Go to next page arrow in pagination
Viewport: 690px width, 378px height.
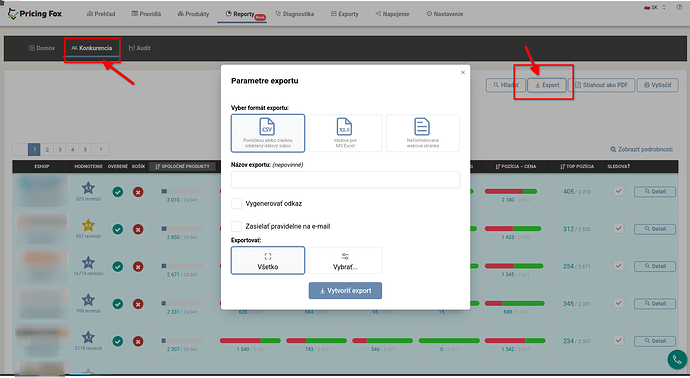(101, 149)
